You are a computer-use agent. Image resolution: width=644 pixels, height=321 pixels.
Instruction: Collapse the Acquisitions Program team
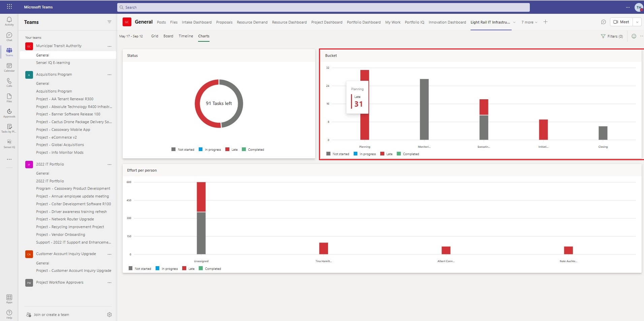click(54, 74)
